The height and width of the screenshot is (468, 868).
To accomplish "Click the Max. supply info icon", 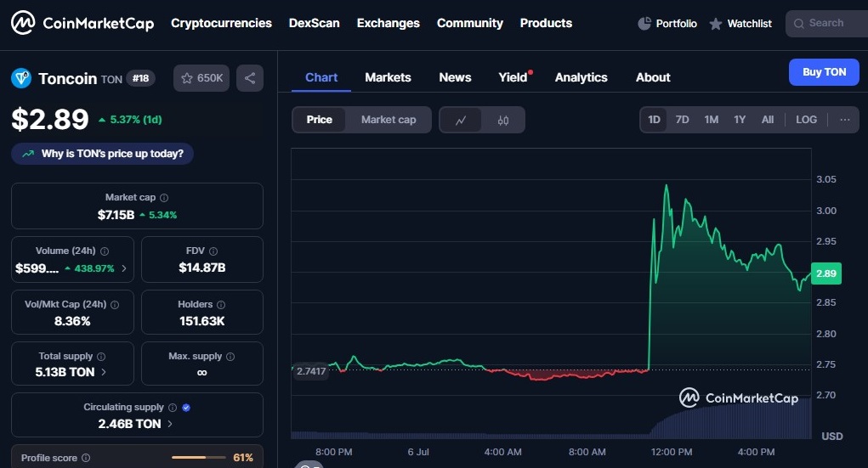I will point(230,357).
